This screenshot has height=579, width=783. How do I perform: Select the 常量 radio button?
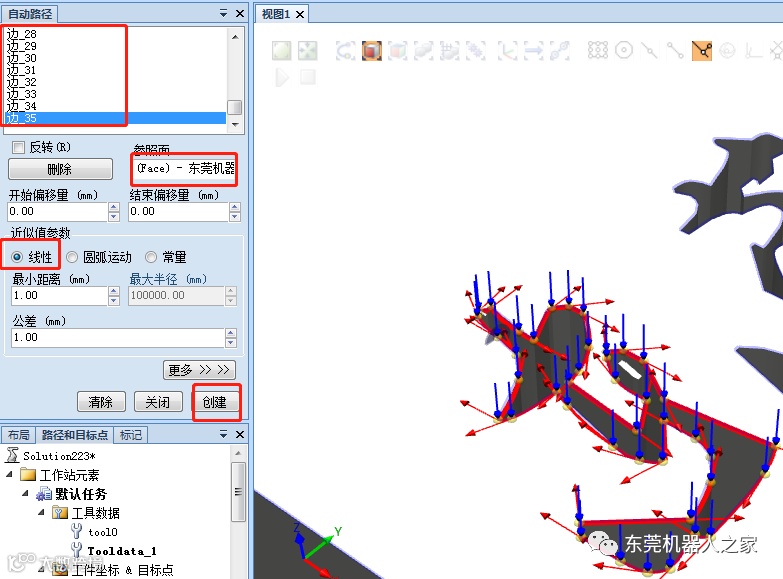pos(151,257)
